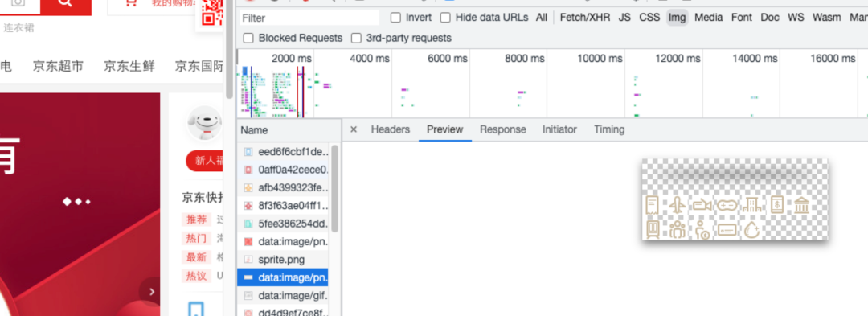Check the Blocked Requests option
This screenshot has width=868, height=316.
[248, 38]
